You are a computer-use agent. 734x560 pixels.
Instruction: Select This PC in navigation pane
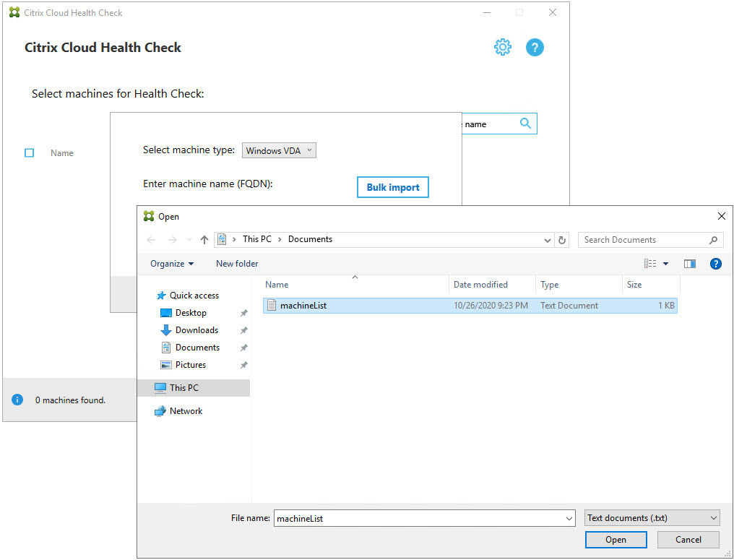(194, 388)
